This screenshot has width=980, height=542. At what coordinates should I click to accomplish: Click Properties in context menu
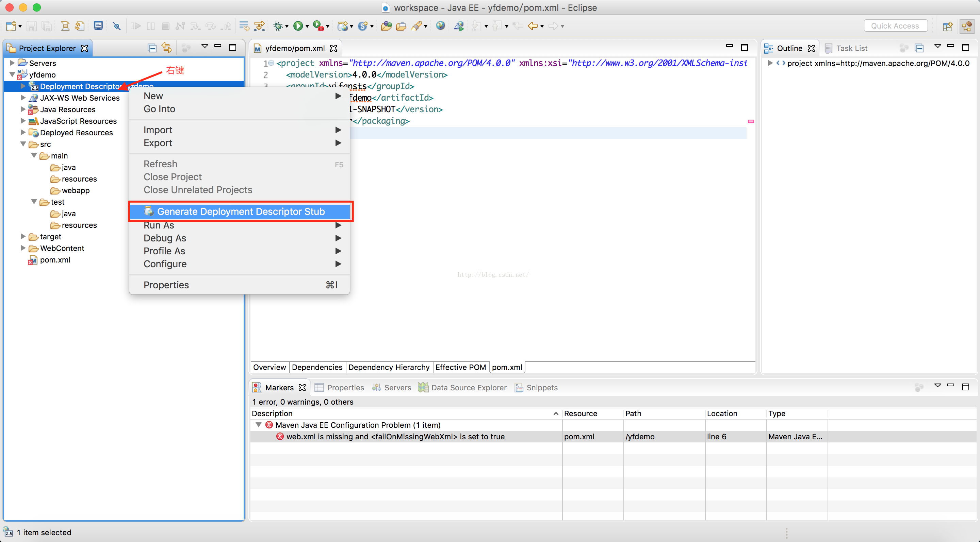coord(166,285)
